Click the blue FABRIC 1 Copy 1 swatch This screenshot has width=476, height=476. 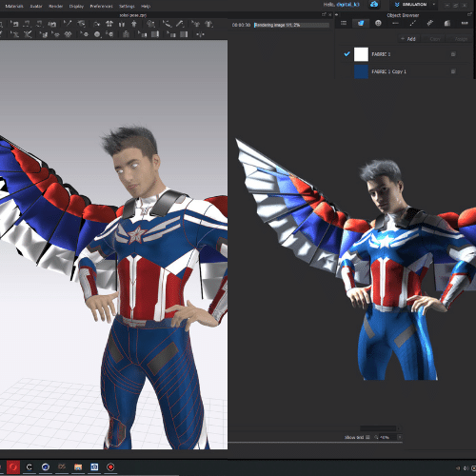[x=361, y=71]
